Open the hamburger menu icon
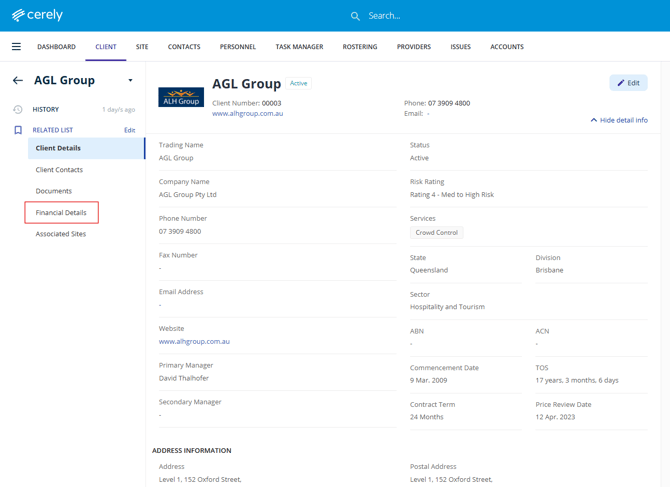 pos(16,47)
